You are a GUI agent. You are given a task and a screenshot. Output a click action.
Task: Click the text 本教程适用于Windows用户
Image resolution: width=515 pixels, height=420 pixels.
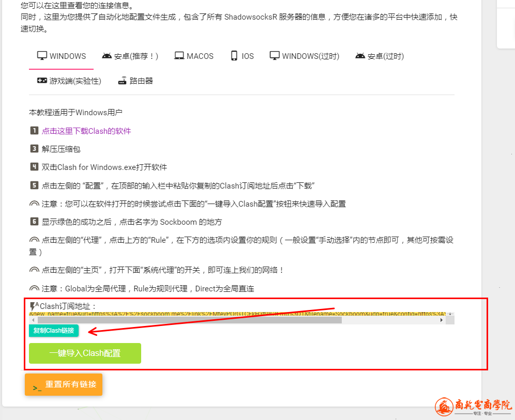(75, 113)
